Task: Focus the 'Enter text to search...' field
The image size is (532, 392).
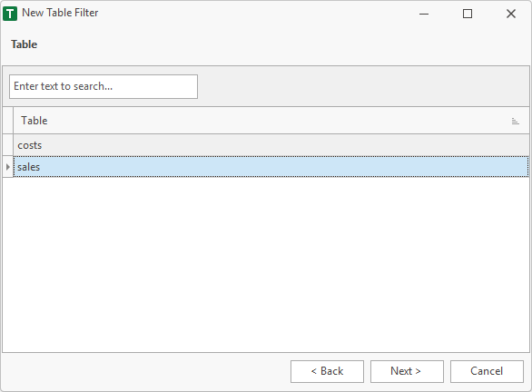Action: point(103,87)
